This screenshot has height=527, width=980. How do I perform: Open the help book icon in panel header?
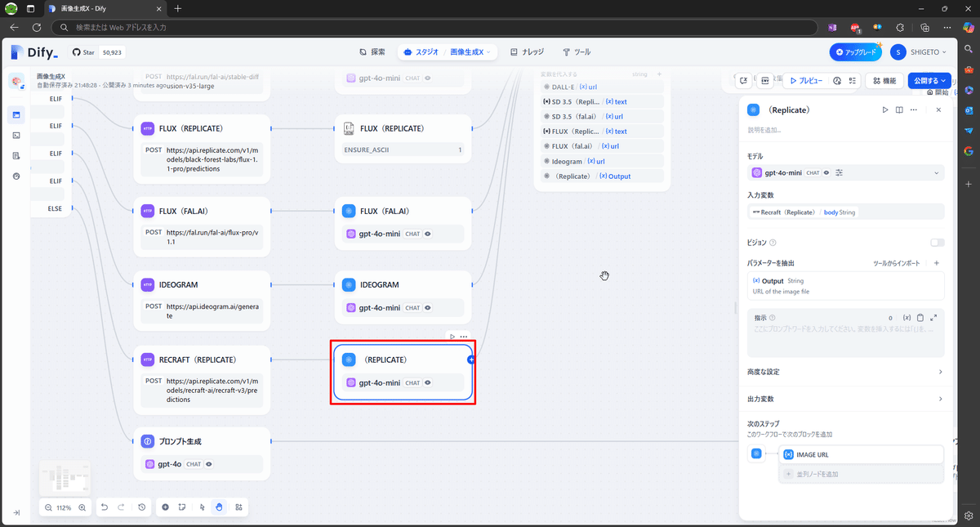899,109
